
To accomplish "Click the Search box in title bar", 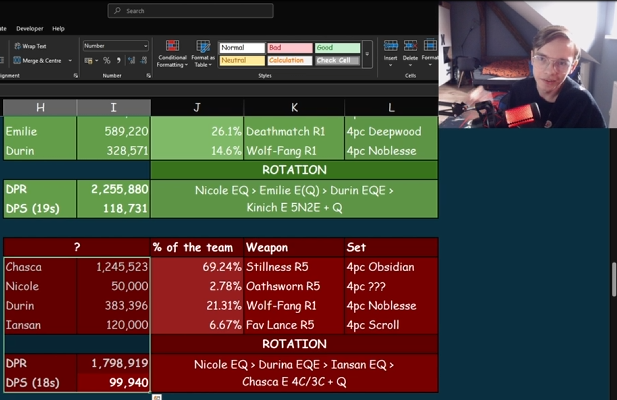I will (x=190, y=11).
